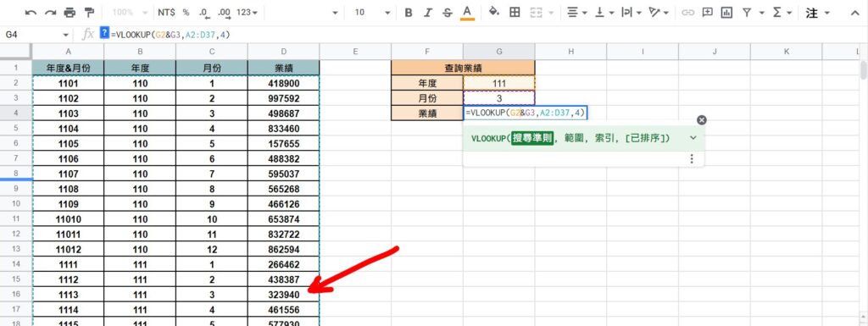868x326 pixels.
Task: Click the insert link icon
Action: pos(687,12)
